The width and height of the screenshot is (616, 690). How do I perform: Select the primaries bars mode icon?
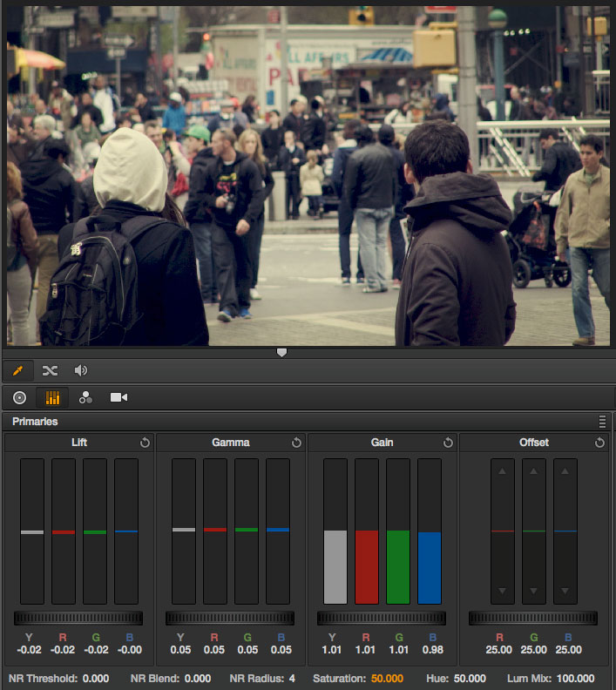coord(52,397)
